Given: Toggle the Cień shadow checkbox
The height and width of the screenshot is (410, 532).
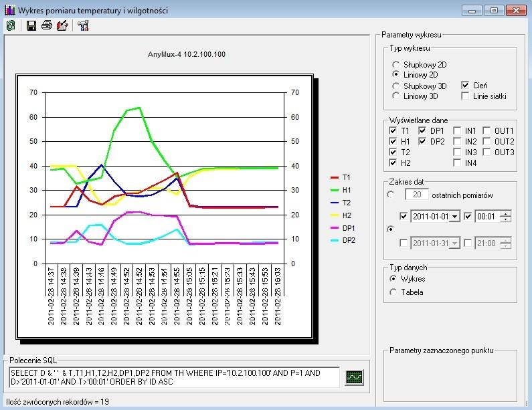Looking at the screenshot, I should pyautogui.click(x=465, y=85).
